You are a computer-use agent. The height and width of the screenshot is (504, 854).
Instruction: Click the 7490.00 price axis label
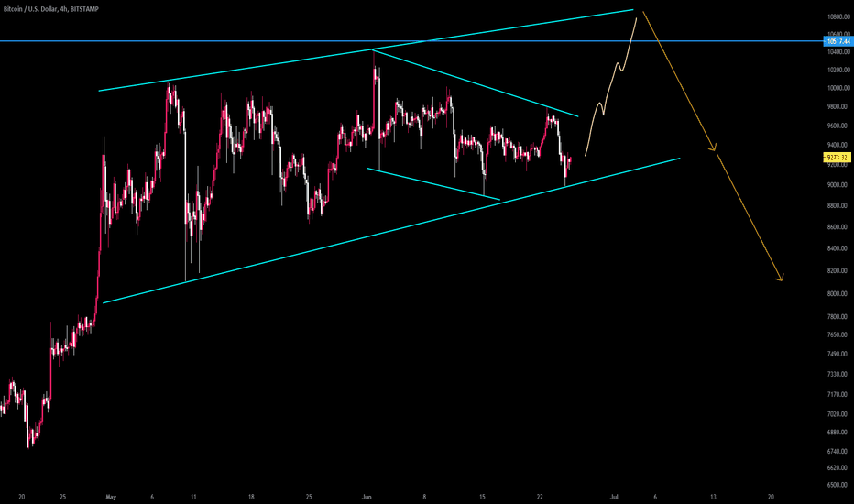(x=838, y=354)
